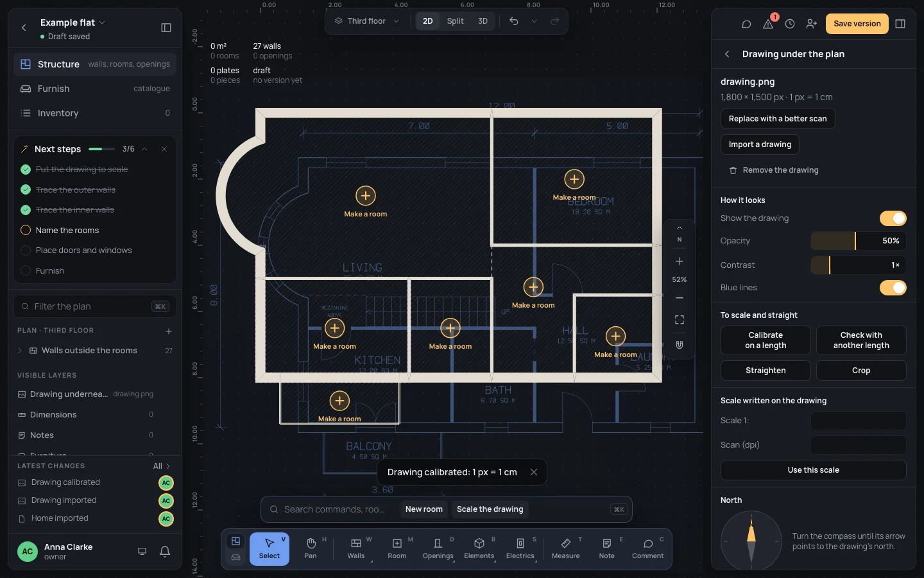This screenshot has width=924, height=578.
Task: Open the Example flat project menu
Action: 73,22
